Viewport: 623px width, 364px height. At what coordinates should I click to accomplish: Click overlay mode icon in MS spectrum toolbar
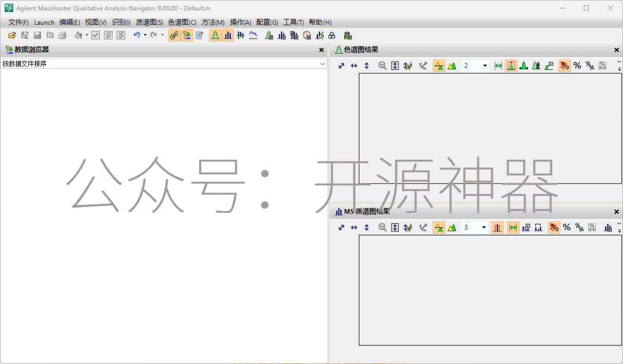pyautogui.click(x=452, y=227)
